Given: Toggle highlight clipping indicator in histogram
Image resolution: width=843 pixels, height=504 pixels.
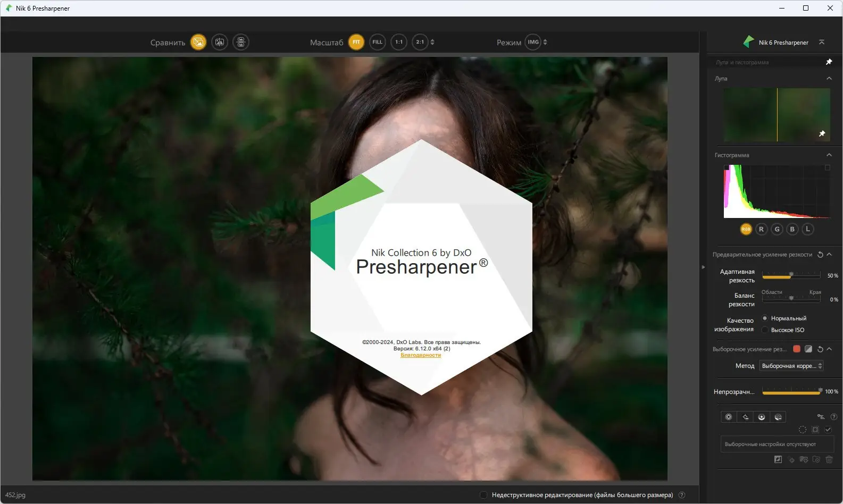Looking at the screenshot, I should click(827, 167).
